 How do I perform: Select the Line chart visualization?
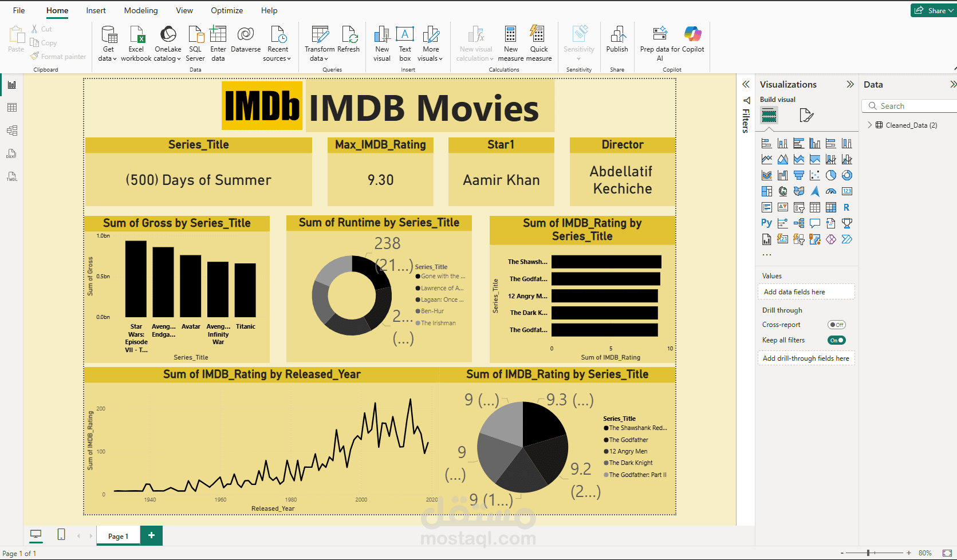coord(767,159)
